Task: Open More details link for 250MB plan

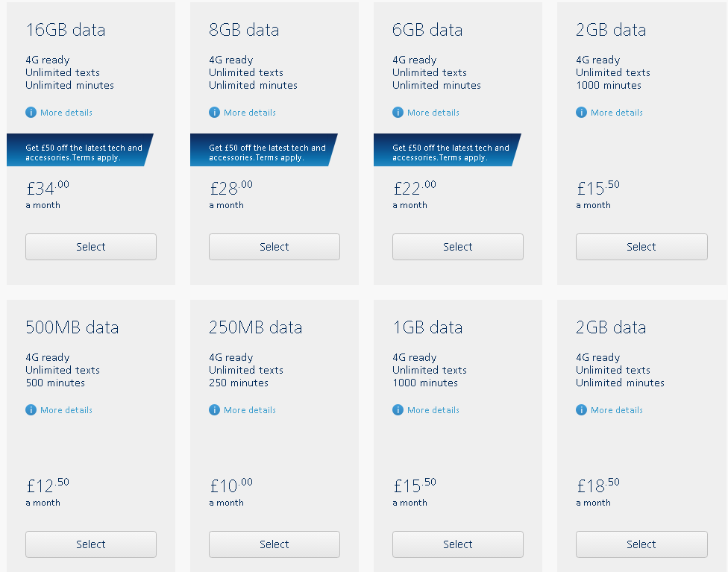Action: pos(250,410)
